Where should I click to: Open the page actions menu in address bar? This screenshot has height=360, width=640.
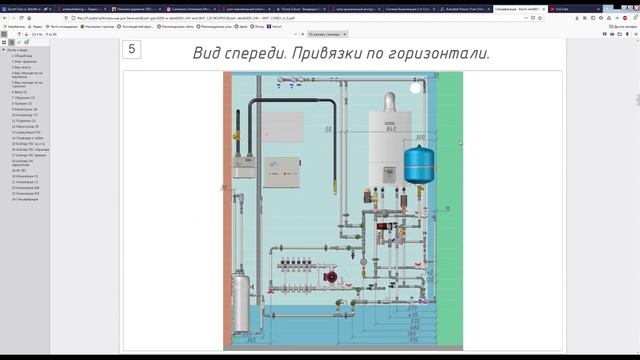point(526,18)
